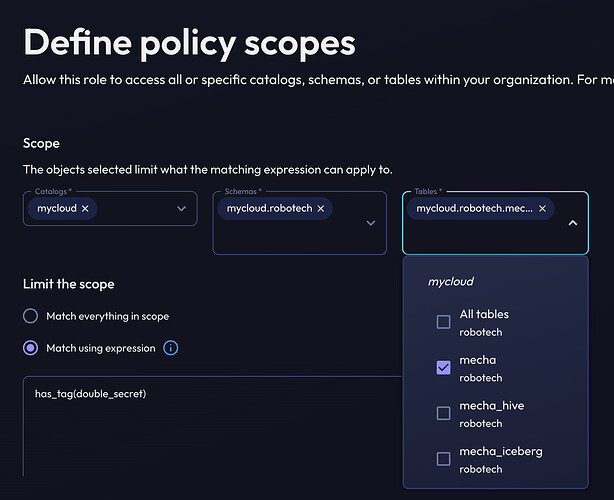Check the mecha_iceberg table checkbox
The width and height of the screenshot is (614, 500).
pos(443,458)
